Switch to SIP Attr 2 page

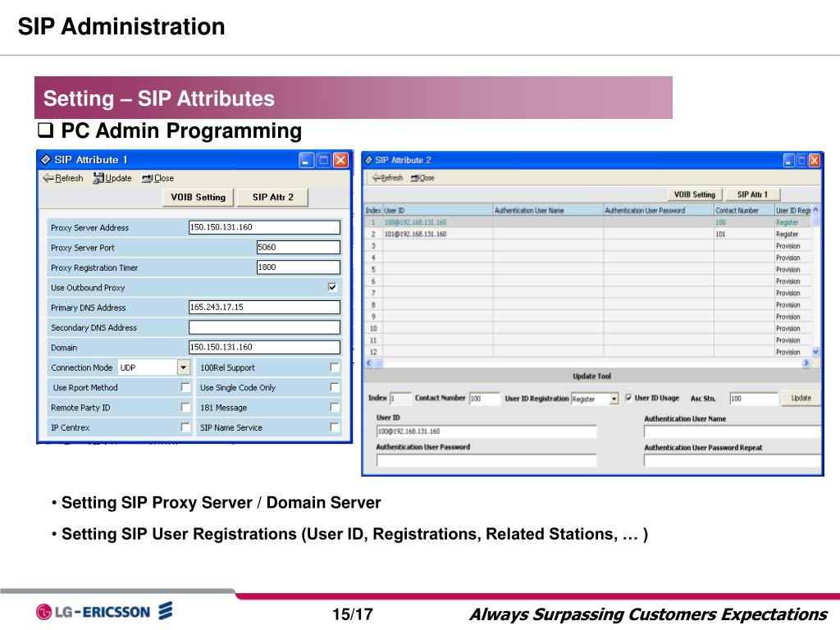click(272, 197)
